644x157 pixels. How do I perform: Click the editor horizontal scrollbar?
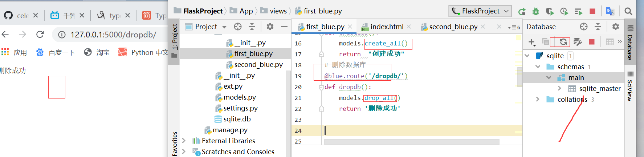click(x=412, y=142)
